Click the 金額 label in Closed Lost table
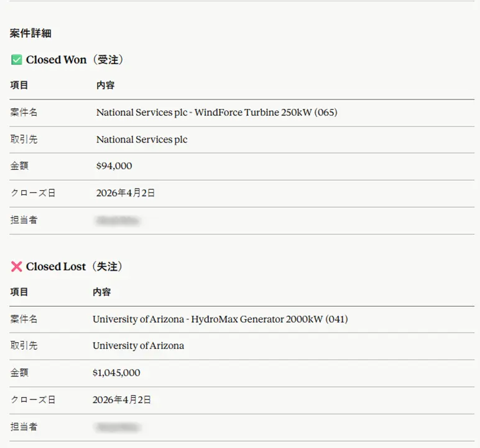 tap(19, 373)
